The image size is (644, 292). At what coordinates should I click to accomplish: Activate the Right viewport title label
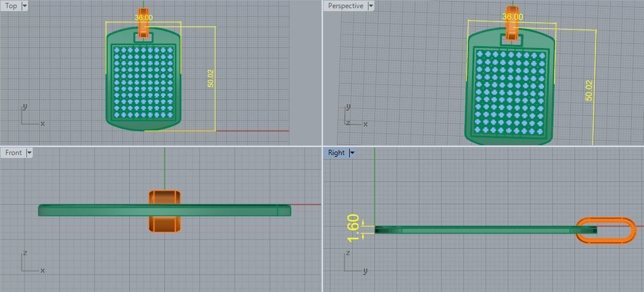[336, 153]
